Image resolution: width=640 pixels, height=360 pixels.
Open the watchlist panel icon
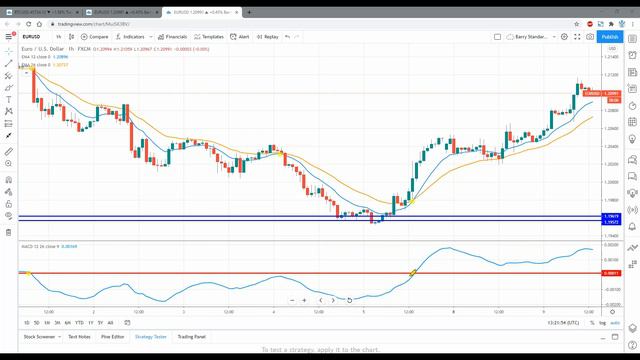click(x=632, y=39)
